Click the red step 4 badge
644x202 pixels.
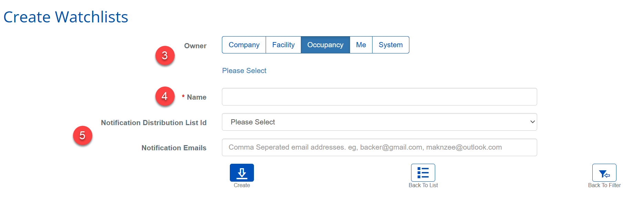pyautogui.click(x=165, y=96)
